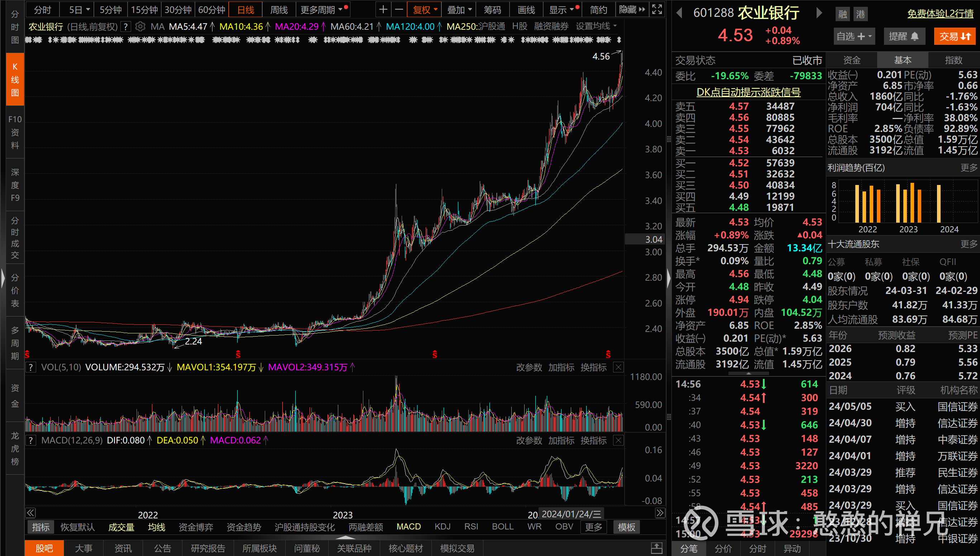Open MA settings gear icon
The width and height of the screenshot is (980, 556).
(x=140, y=27)
